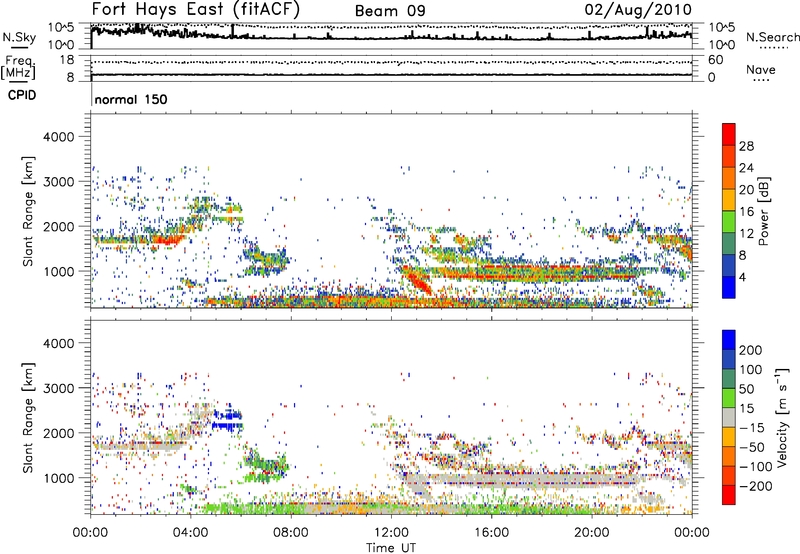The width and height of the screenshot is (800, 554).
Task: Click the 'N.Sky' legend label
Action: pyautogui.click(x=19, y=37)
